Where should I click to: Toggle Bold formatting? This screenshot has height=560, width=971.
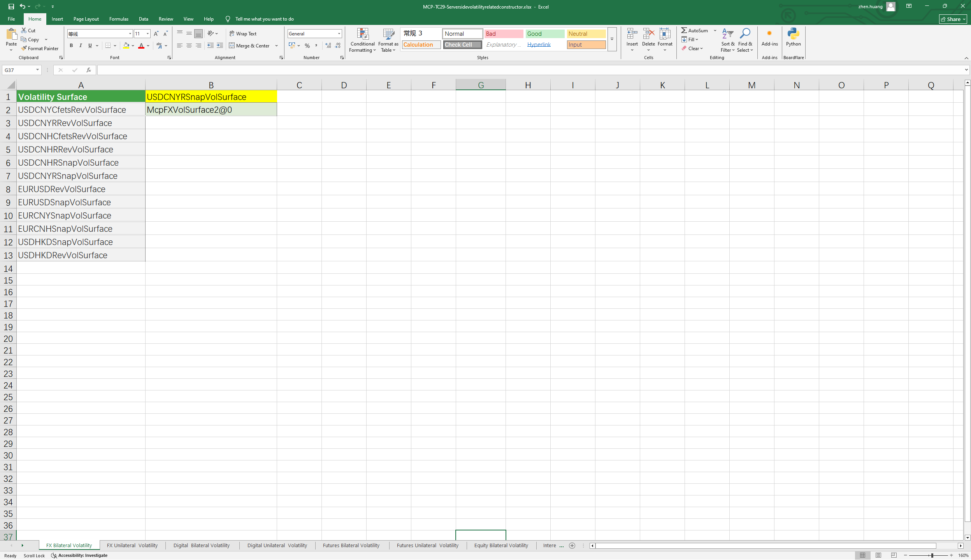pos(71,46)
